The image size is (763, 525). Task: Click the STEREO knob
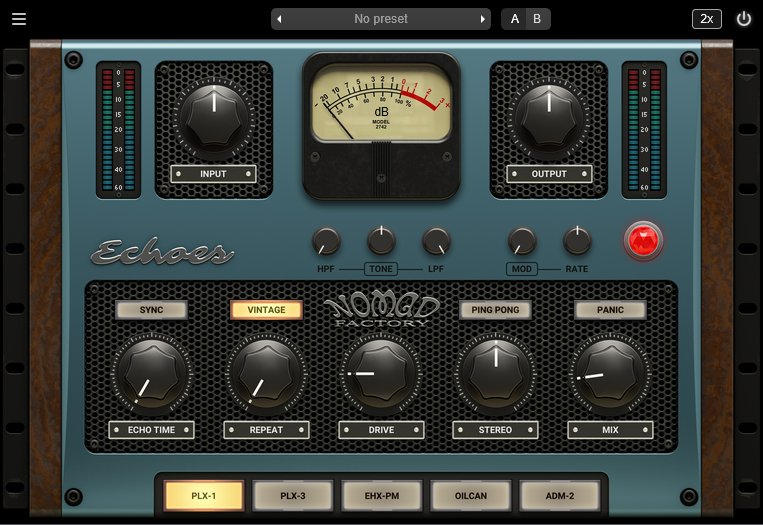point(495,374)
